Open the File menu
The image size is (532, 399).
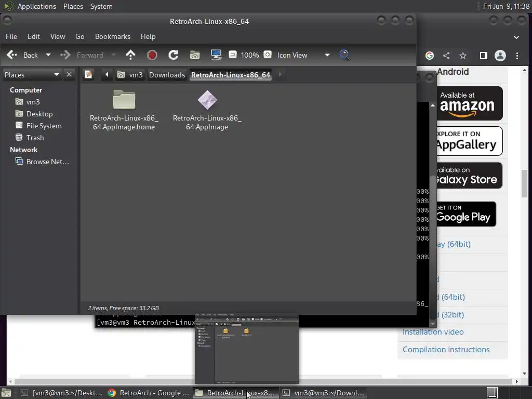[x=11, y=36]
